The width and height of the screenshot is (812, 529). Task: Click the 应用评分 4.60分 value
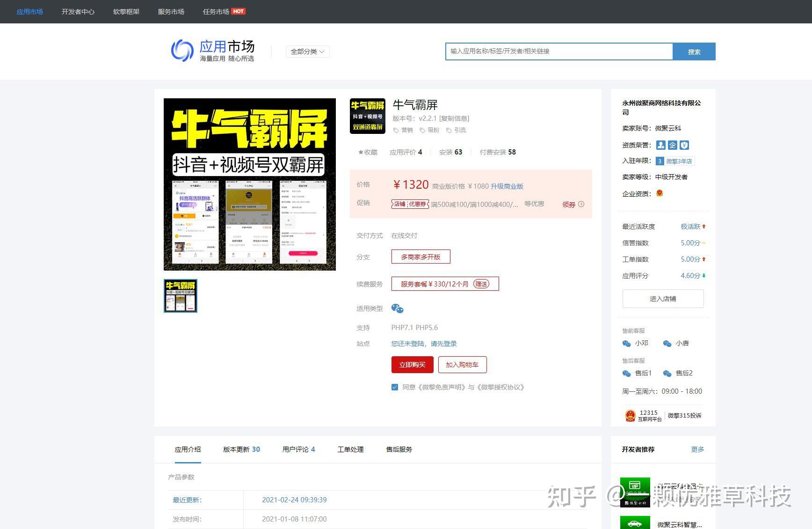(x=690, y=276)
